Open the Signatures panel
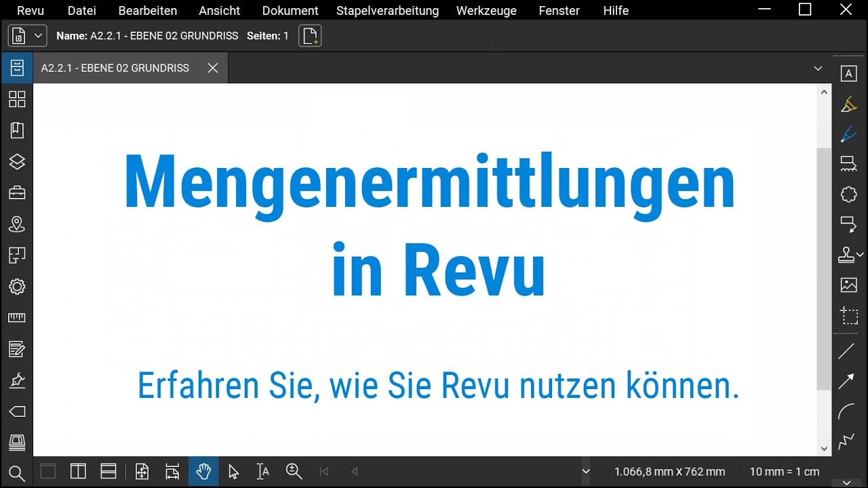The width and height of the screenshot is (868, 488). pos(17,380)
